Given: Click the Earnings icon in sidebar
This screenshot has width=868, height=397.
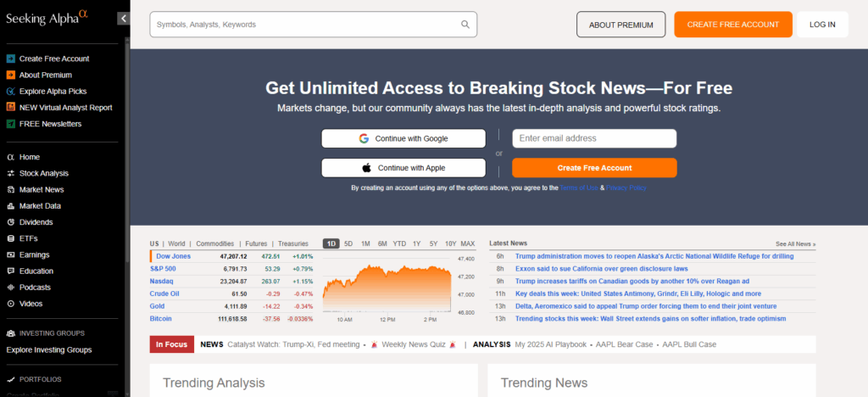Looking at the screenshot, I should click(x=10, y=254).
